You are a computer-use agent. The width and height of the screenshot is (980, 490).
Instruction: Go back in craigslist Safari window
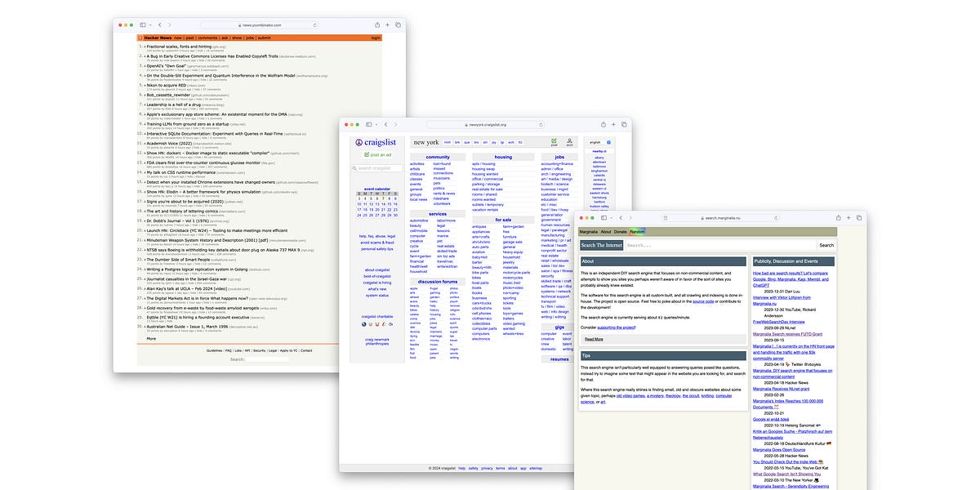click(x=385, y=124)
